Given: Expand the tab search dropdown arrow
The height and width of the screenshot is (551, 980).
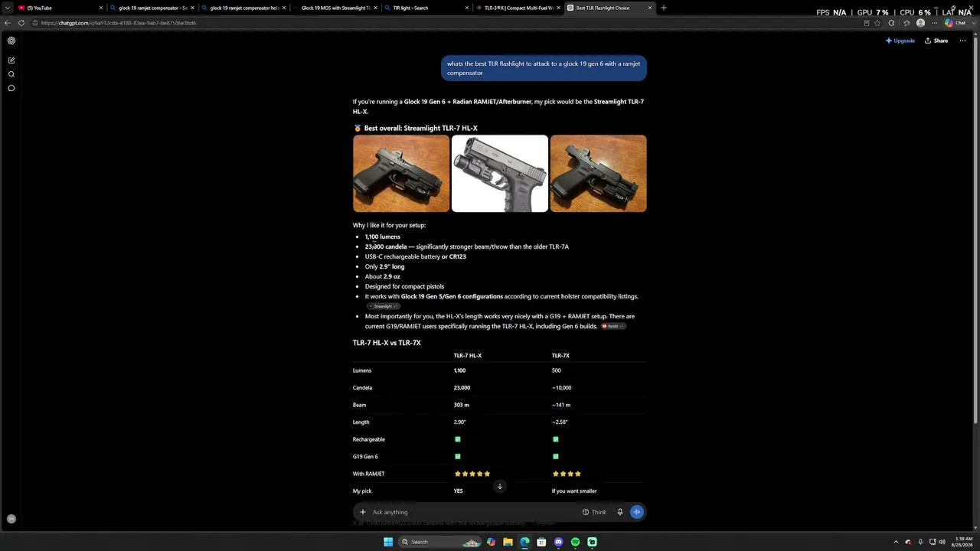Looking at the screenshot, I should (8, 8).
